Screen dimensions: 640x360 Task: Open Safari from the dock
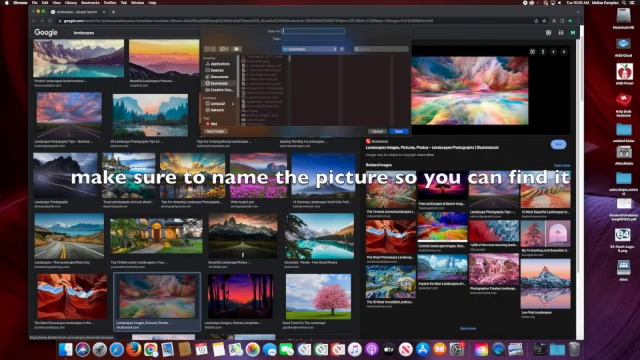point(116,349)
